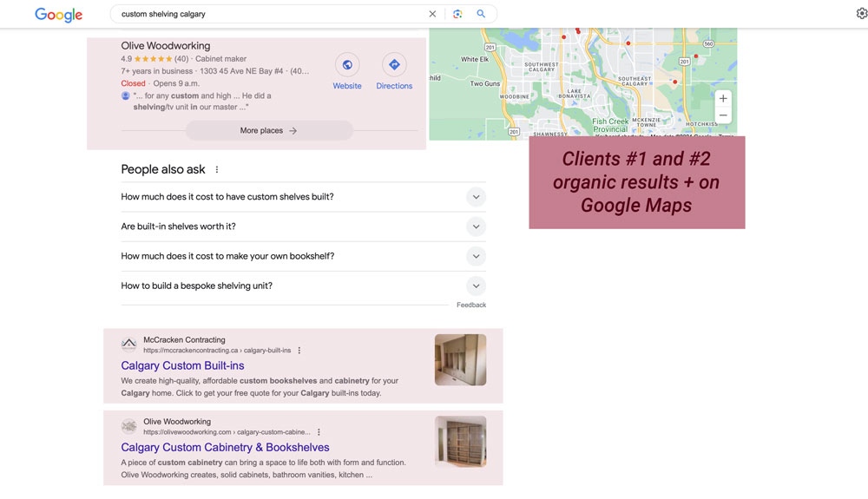
Task: Clear the search query with the X icon
Action: pos(432,14)
